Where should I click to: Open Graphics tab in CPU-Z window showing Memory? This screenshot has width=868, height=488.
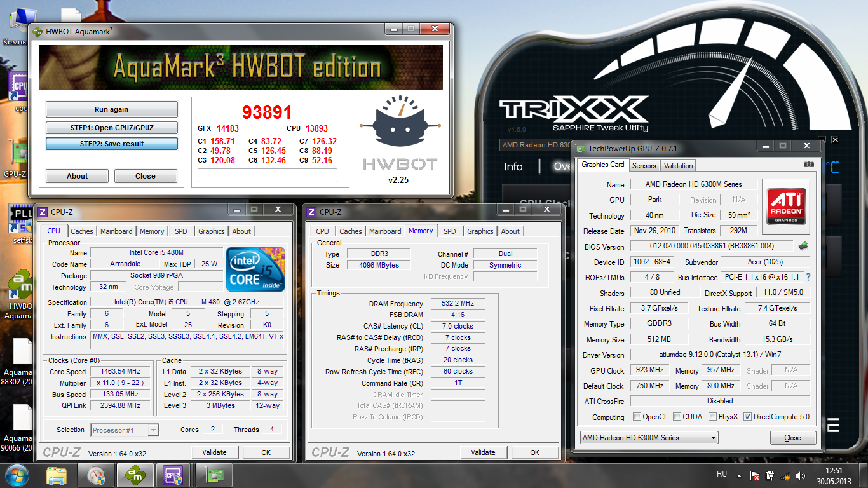tap(480, 231)
